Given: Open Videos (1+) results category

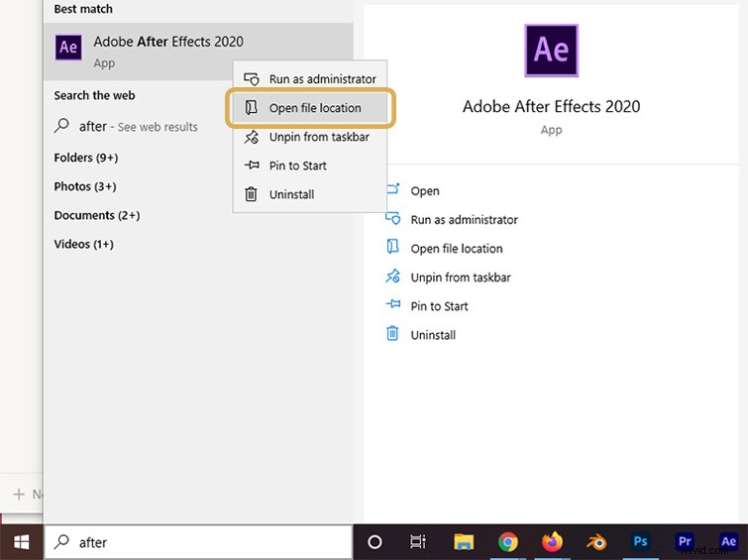Looking at the screenshot, I should (x=83, y=244).
